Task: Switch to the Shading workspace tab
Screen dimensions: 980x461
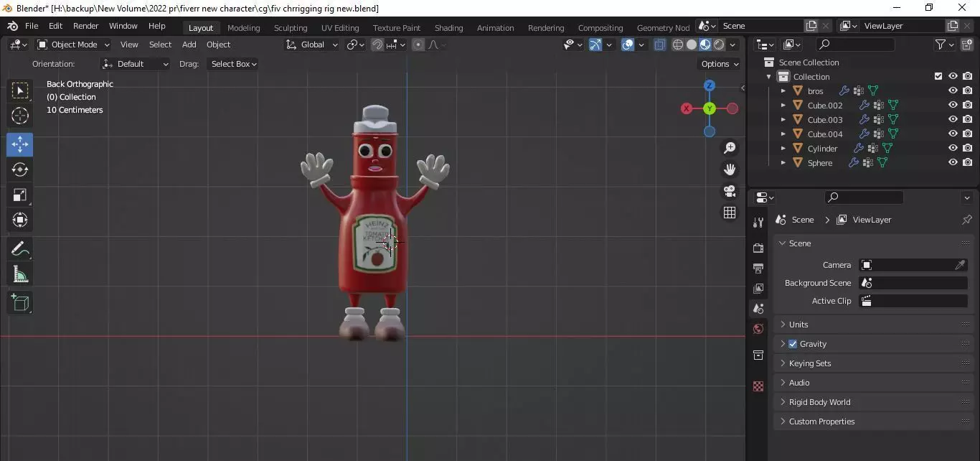Action: pyautogui.click(x=448, y=28)
